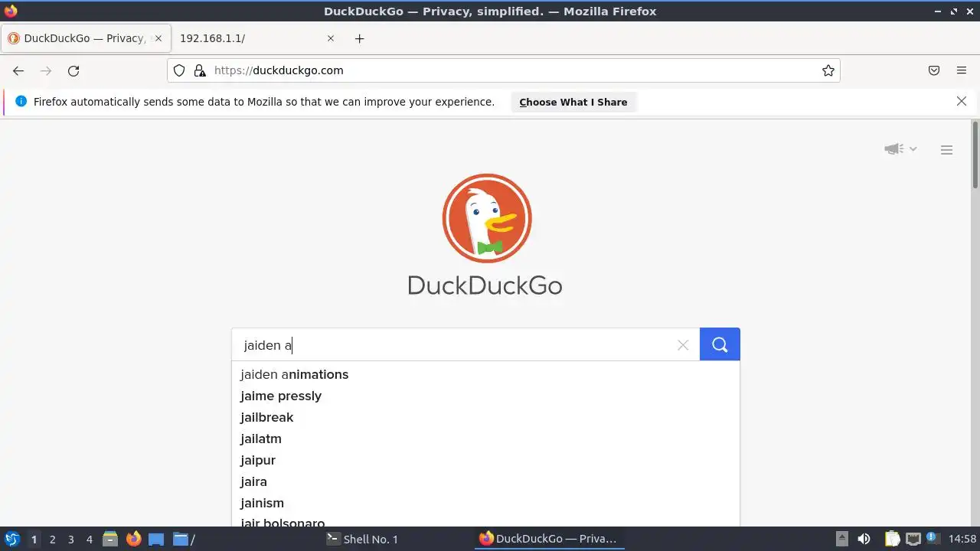Go back to the previous page
The image size is (980, 551).
[18, 70]
